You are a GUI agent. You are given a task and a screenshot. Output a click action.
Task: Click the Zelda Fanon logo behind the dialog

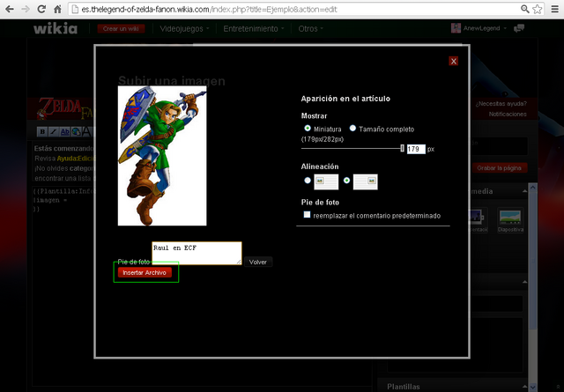[64, 108]
